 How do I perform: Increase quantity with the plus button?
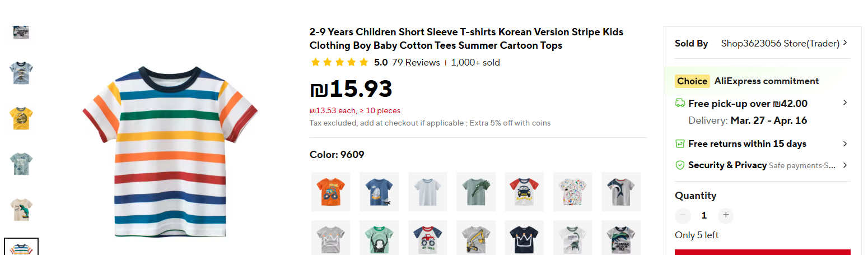(726, 215)
